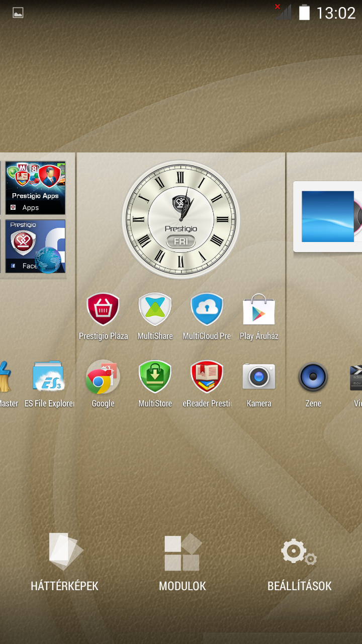Open eReader Prestigio app

207,383
